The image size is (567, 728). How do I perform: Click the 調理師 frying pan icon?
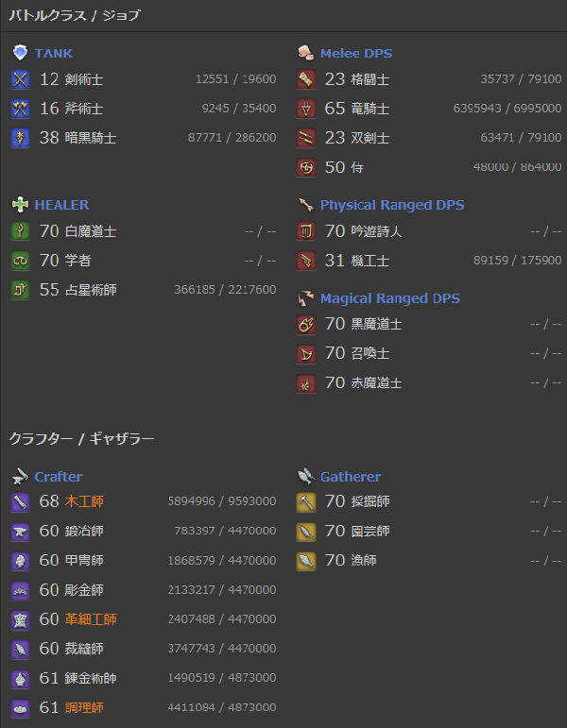[x=20, y=707]
